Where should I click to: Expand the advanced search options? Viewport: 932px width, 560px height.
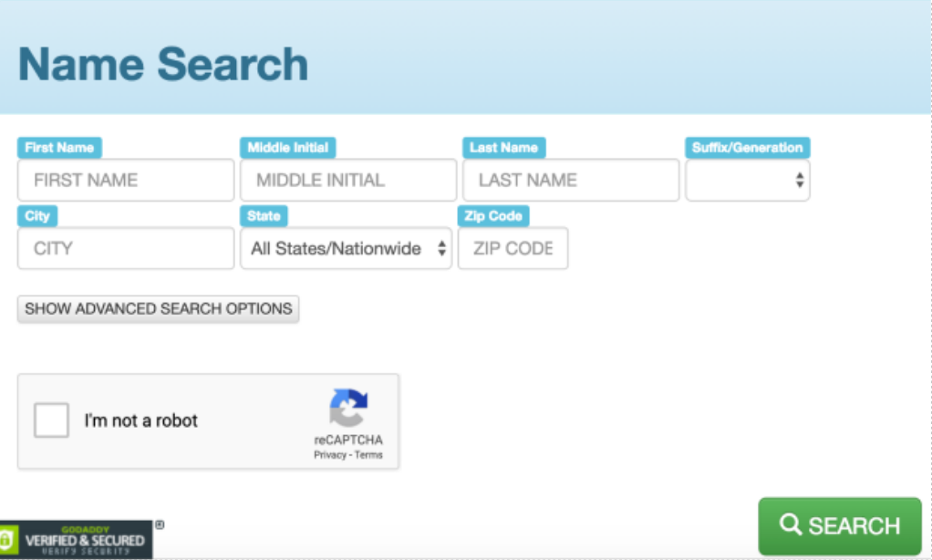pyautogui.click(x=158, y=308)
